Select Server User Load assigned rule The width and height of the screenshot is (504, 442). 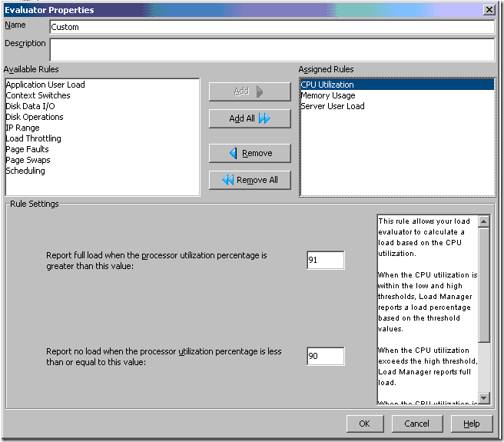[333, 106]
